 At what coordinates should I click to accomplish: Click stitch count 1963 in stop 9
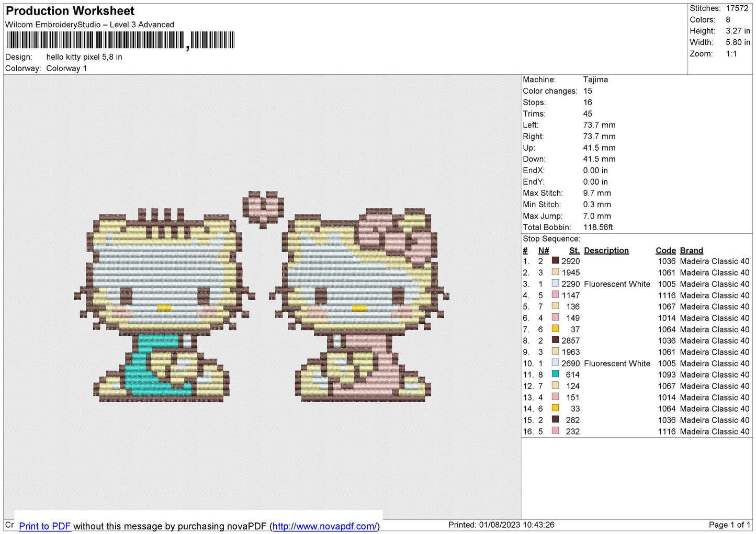point(571,352)
